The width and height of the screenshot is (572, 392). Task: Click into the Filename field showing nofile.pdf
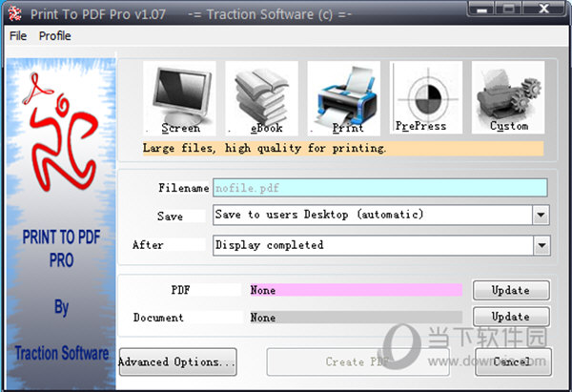pos(380,188)
